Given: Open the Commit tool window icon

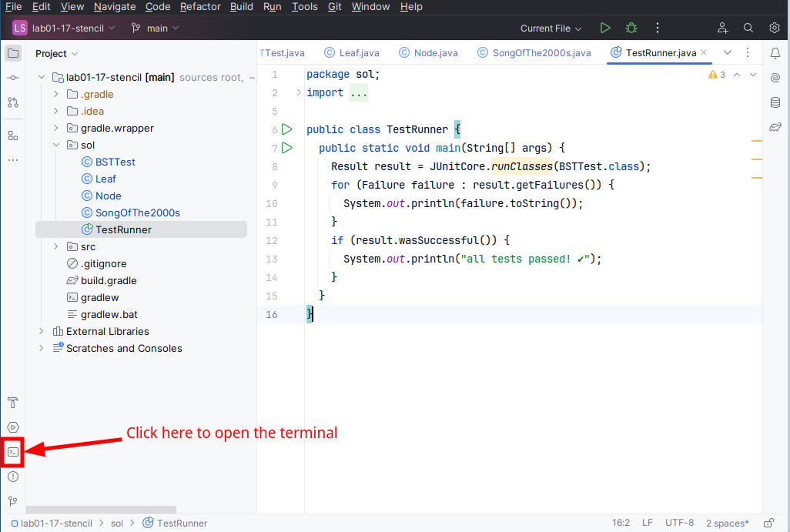Looking at the screenshot, I should tap(13, 78).
